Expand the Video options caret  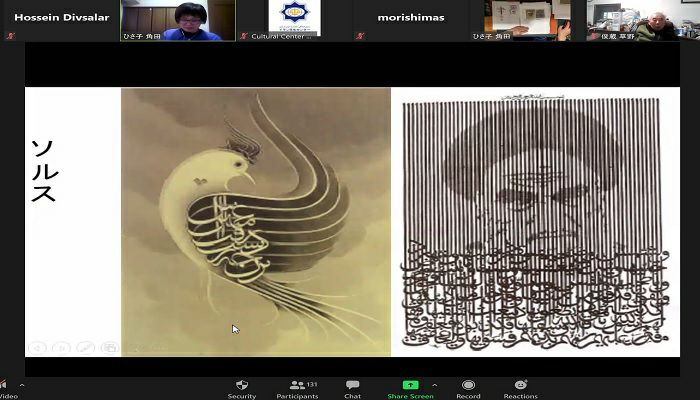22,385
